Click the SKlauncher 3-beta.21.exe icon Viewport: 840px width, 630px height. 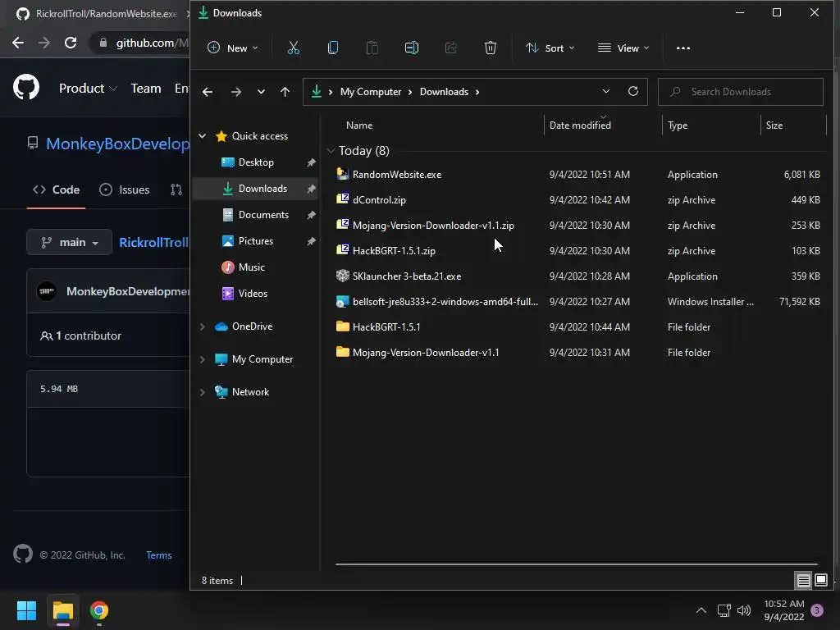(x=342, y=276)
